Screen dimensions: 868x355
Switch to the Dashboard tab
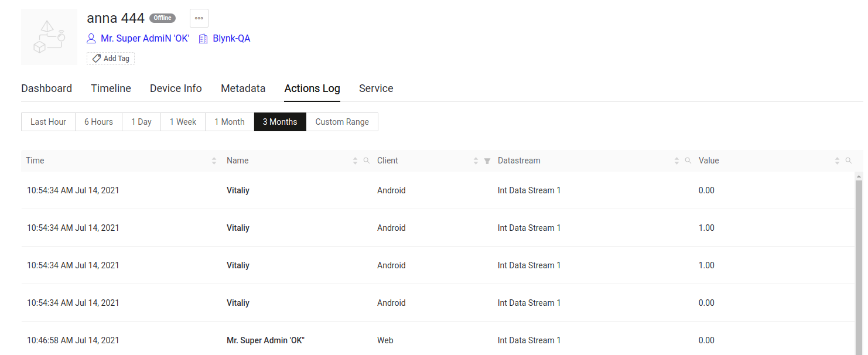[x=46, y=88]
